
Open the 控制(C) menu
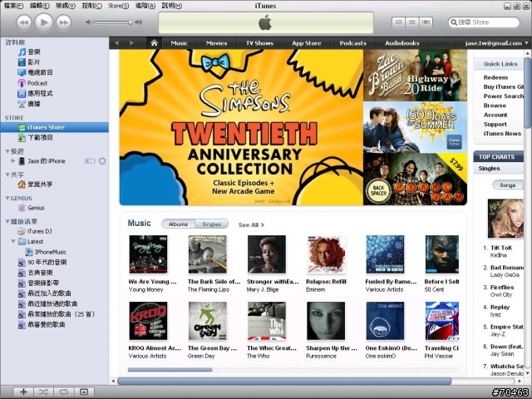click(91, 6)
